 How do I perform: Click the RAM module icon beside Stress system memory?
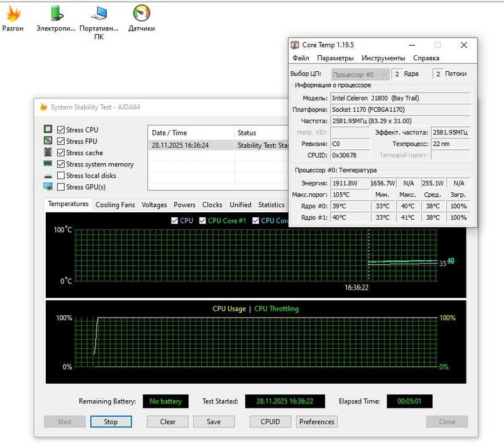(x=48, y=163)
